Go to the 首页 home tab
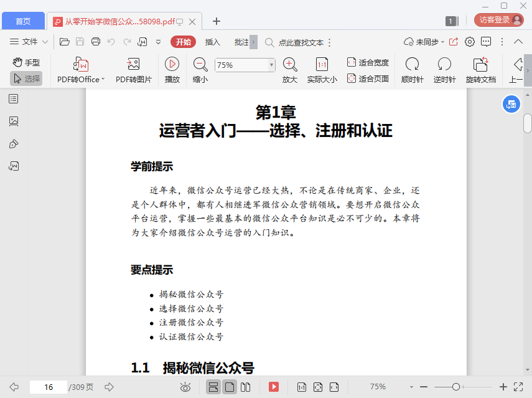This screenshot has height=398, width=532. click(x=23, y=21)
